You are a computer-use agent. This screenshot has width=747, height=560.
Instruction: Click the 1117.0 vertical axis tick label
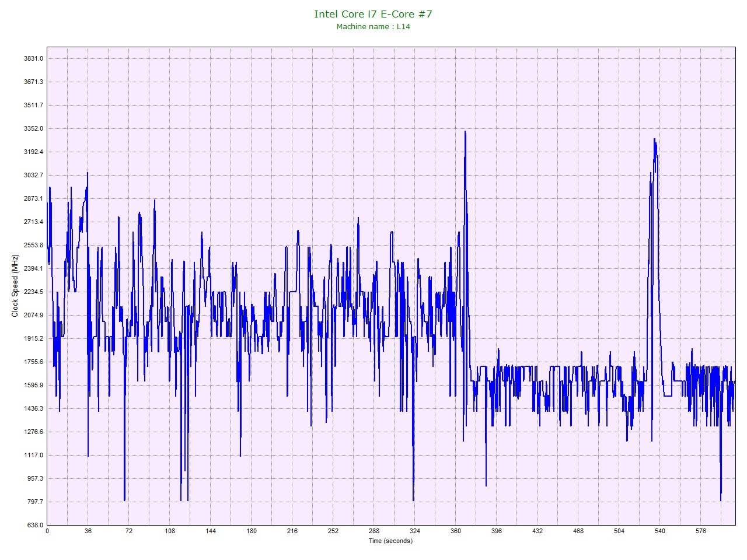tap(34, 455)
